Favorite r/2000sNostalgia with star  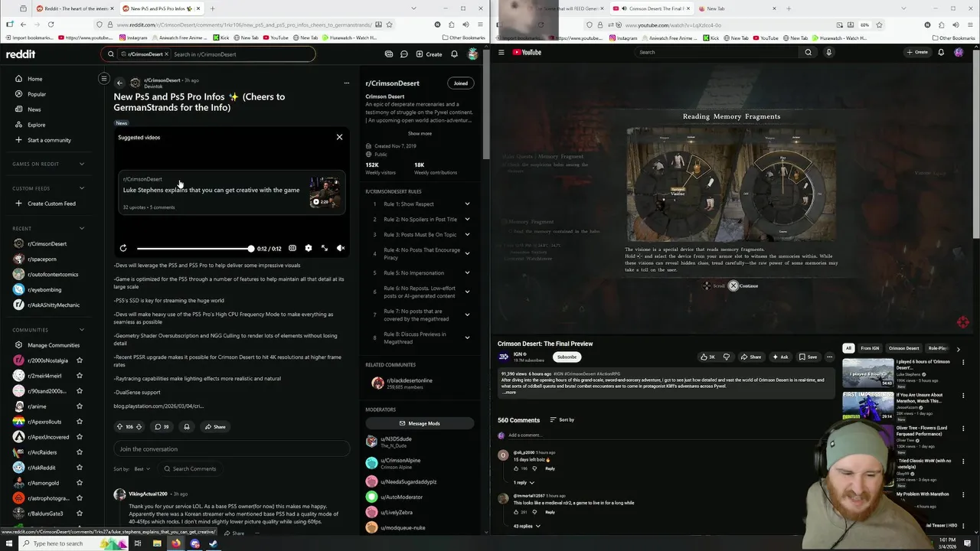80,360
